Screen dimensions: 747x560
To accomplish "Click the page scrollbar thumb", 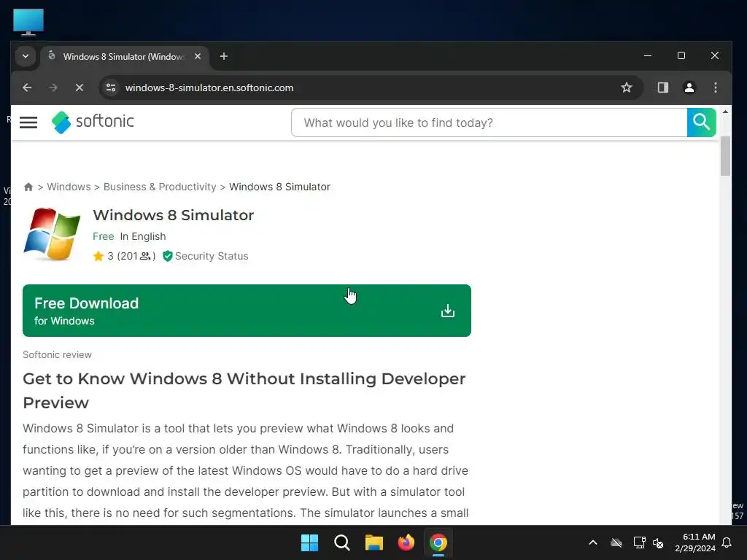I will 725,156.
